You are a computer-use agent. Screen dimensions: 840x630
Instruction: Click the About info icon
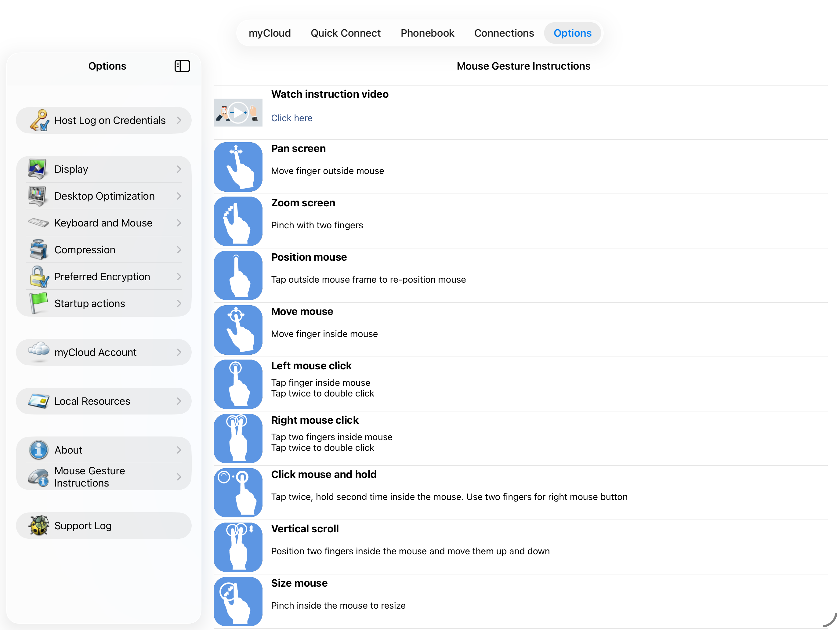pos(38,450)
